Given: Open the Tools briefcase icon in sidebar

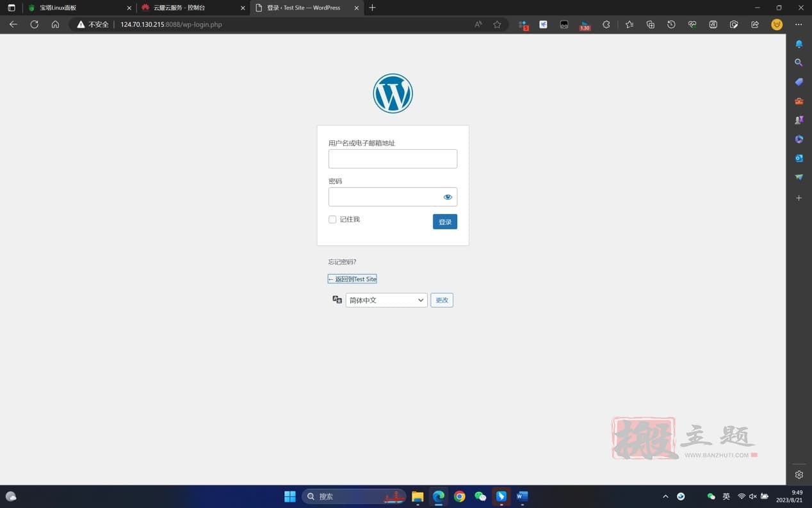Looking at the screenshot, I should click(799, 101).
